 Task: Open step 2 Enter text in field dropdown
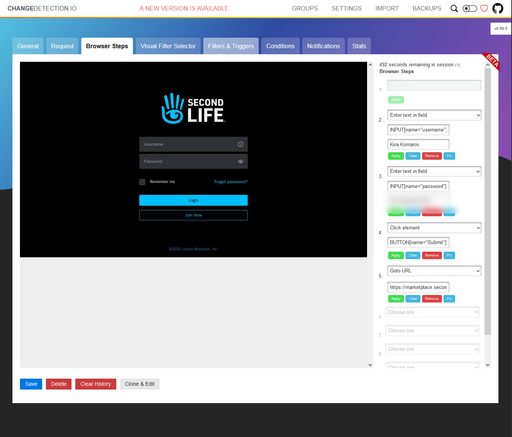[434, 115]
